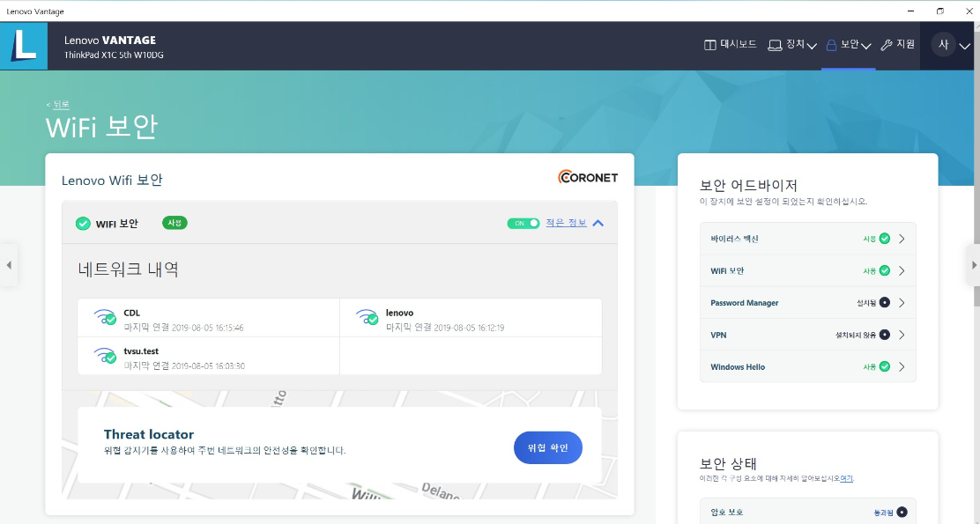Expand the 장치 dropdown chevron

[x=812, y=46]
